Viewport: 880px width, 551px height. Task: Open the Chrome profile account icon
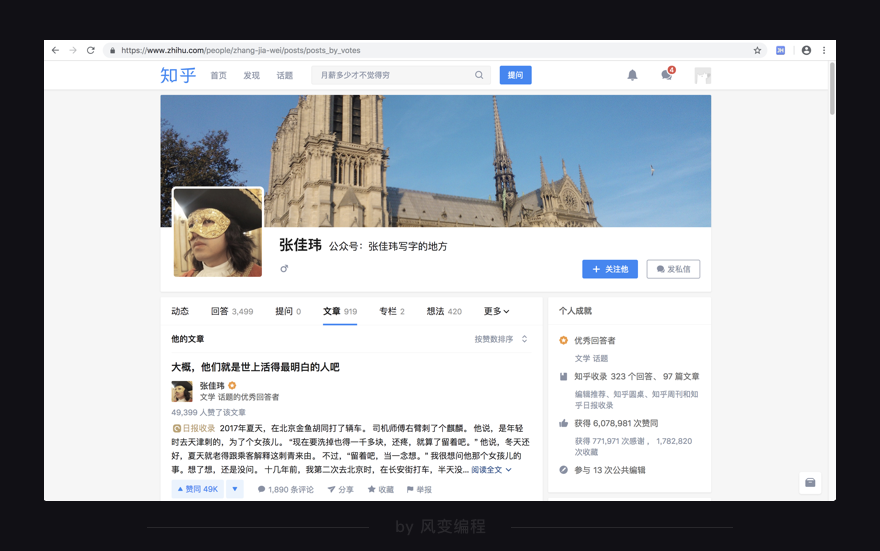[806, 50]
